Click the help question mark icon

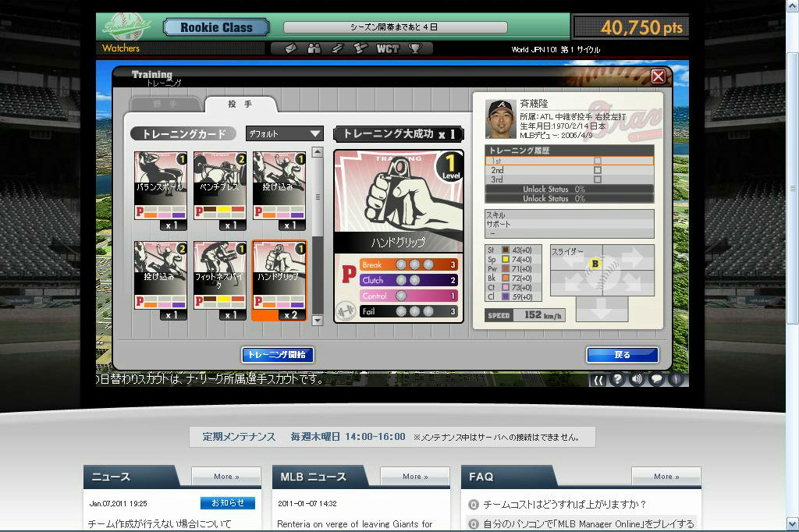(x=617, y=379)
